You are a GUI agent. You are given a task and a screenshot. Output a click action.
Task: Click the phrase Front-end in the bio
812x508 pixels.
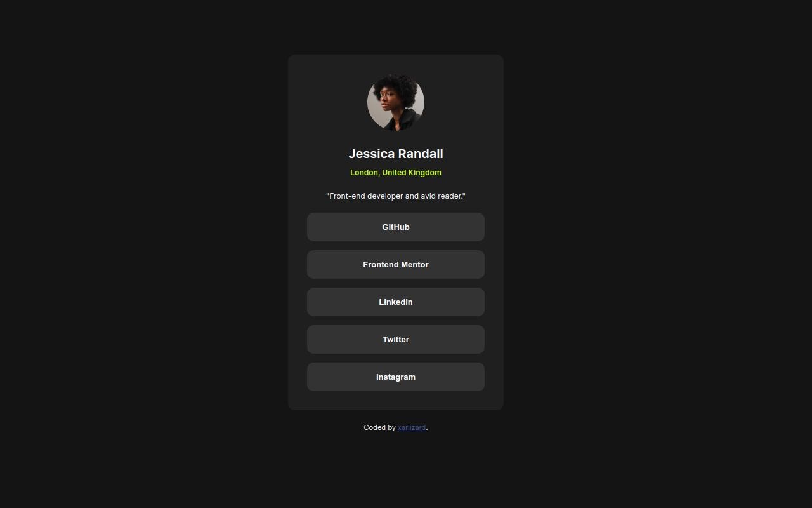pos(347,196)
